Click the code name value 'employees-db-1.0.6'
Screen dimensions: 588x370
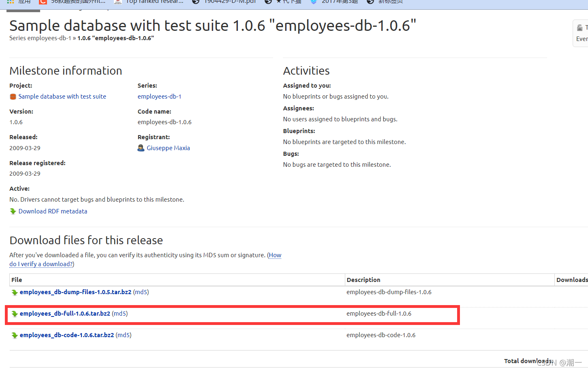coord(165,122)
